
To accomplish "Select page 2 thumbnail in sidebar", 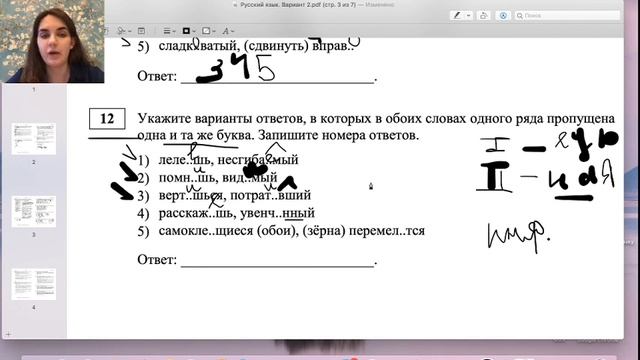I will pos(34,139).
